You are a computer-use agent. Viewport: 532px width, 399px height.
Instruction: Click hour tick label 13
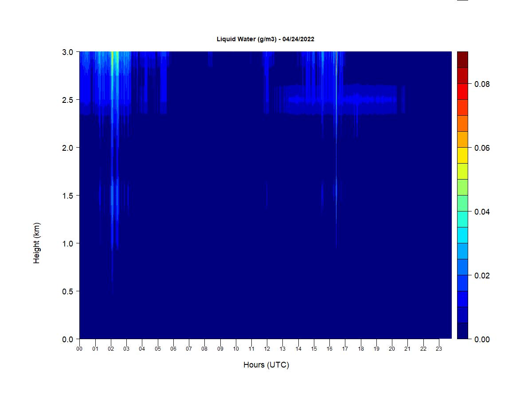pos(283,349)
